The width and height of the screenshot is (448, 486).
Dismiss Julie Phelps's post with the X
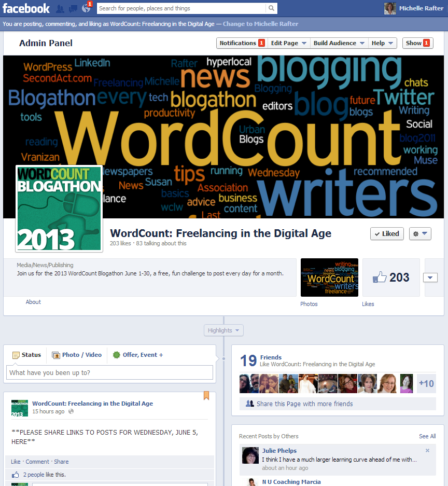(x=427, y=450)
